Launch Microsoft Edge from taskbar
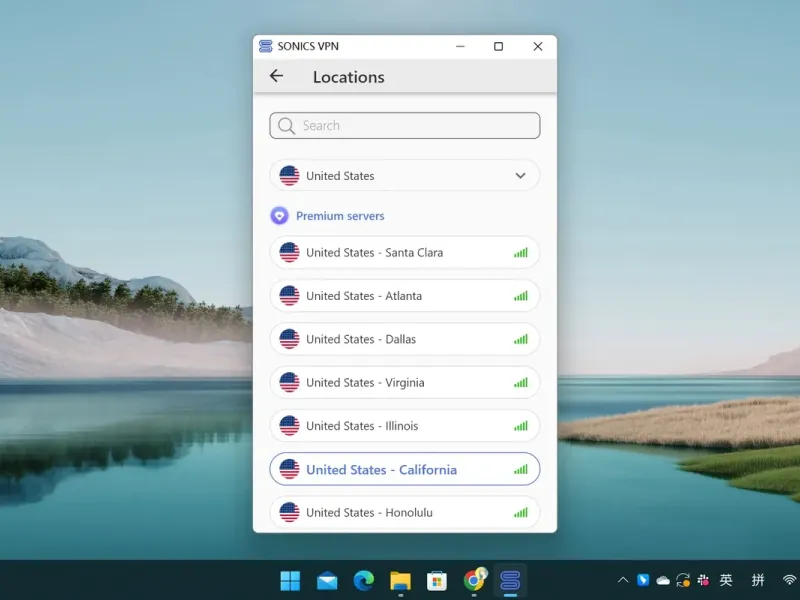The image size is (800, 600). (x=364, y=581)
